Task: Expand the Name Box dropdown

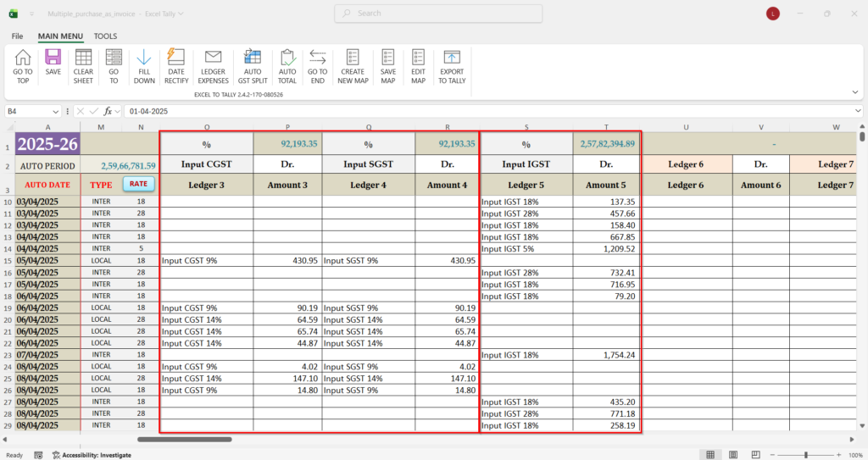Action: pyautogui.click(x=55, y=111)
